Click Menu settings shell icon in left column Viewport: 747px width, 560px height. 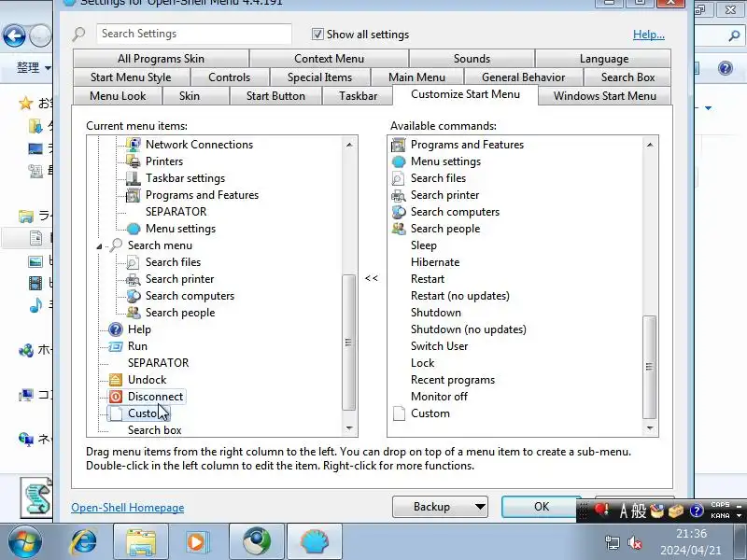[134, 229]
